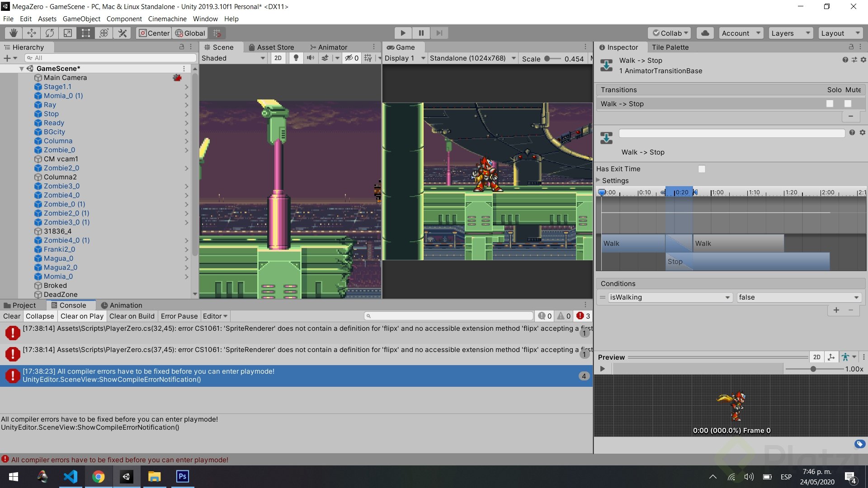Tick the Solo checkbox for Walk -> Stop
The image size is (868, 488).
(x=830, y=104)
